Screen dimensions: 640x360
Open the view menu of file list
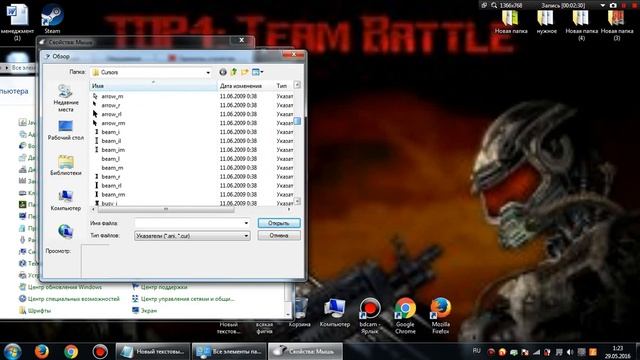click(x=257, y=72)
